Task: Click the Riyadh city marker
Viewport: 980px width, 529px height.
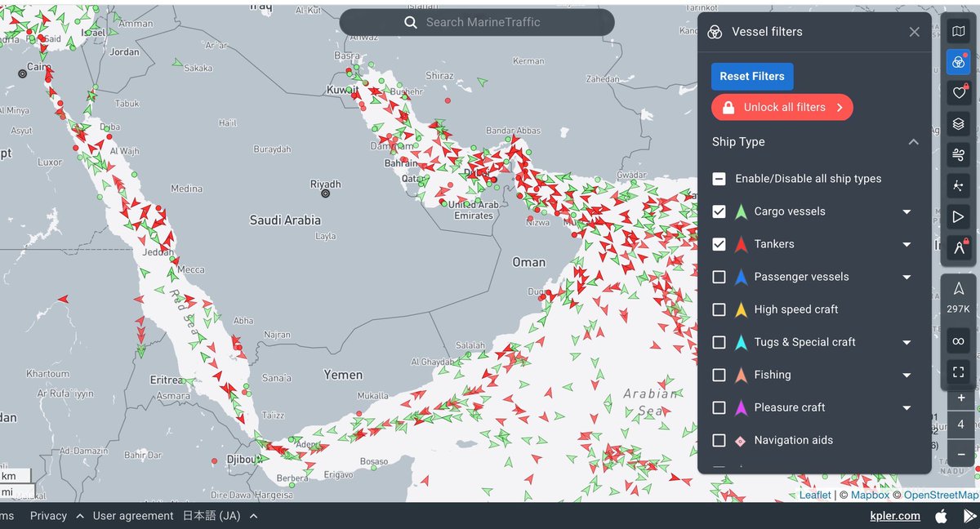Action: click(x=325, y=194)
